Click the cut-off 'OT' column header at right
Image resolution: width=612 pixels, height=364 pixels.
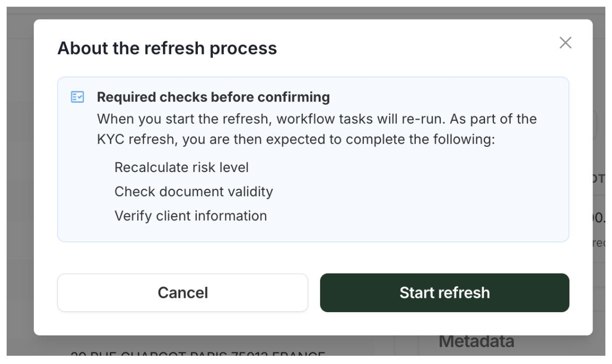click(x=599, y=179)
